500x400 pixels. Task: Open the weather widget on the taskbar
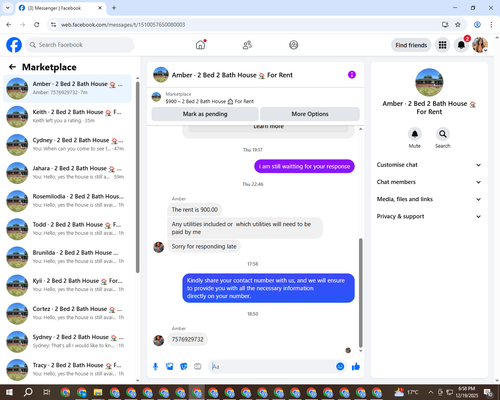(406, 392)
